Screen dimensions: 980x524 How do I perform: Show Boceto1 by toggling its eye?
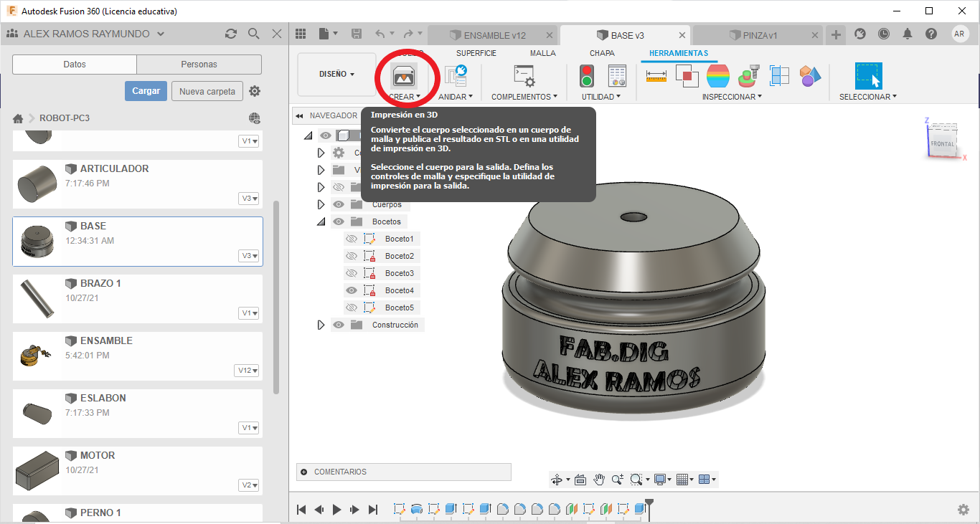[352, 239]
